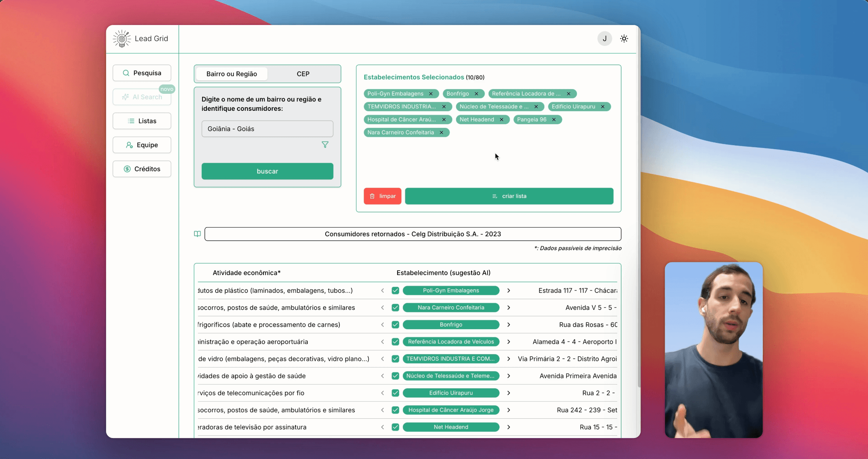
Task: Remove the Bonfrigo chip with its X
Action: (476, 94)
